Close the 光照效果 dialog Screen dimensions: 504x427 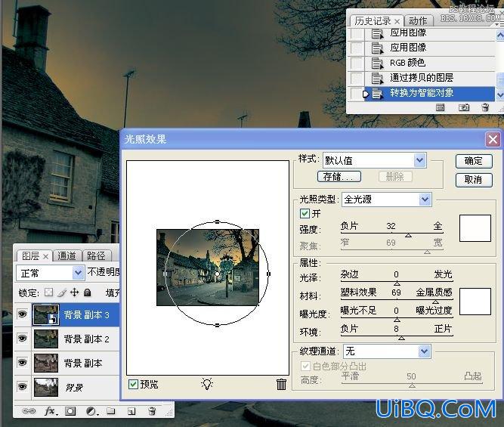(493, 140)
